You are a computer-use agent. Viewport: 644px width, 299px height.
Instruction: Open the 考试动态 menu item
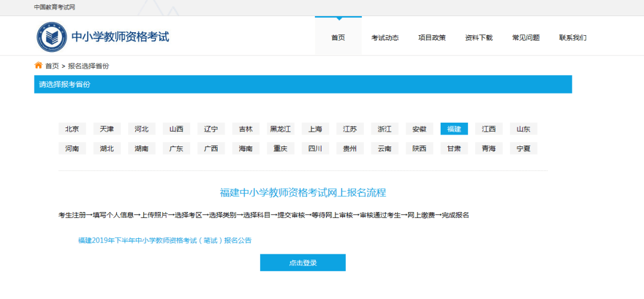[x=385, y=38]
